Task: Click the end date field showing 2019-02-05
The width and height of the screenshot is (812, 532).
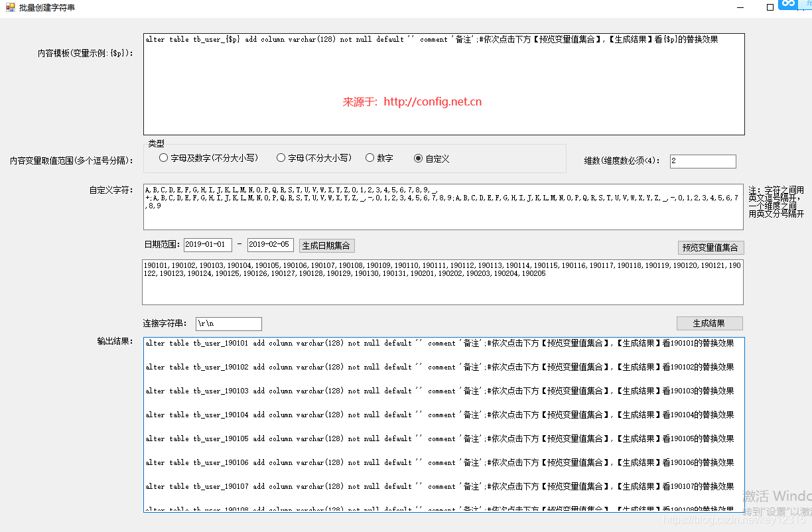Action: point(271,245)
